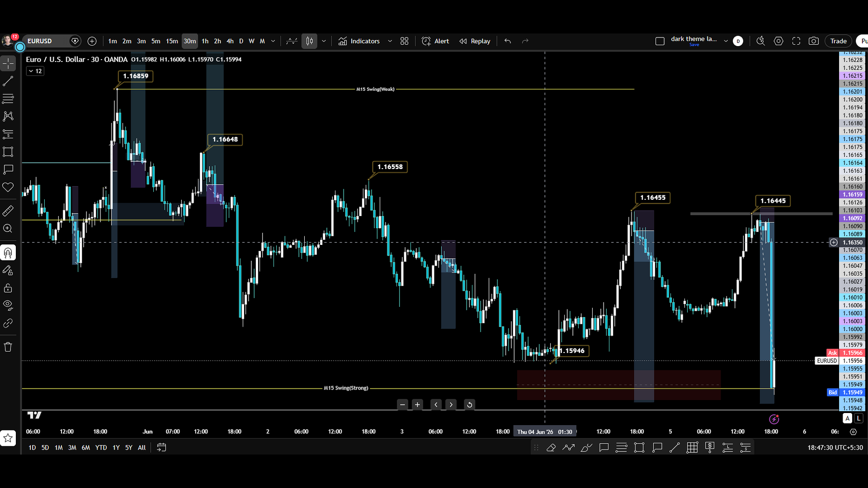Expand the timeframe dropdown arrow

tap(273, 41)
